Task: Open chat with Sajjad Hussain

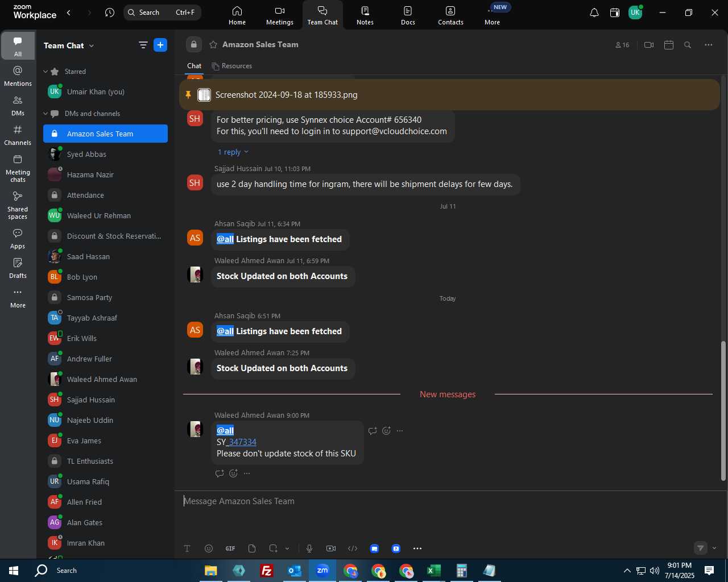Action: tap(105, 400)
